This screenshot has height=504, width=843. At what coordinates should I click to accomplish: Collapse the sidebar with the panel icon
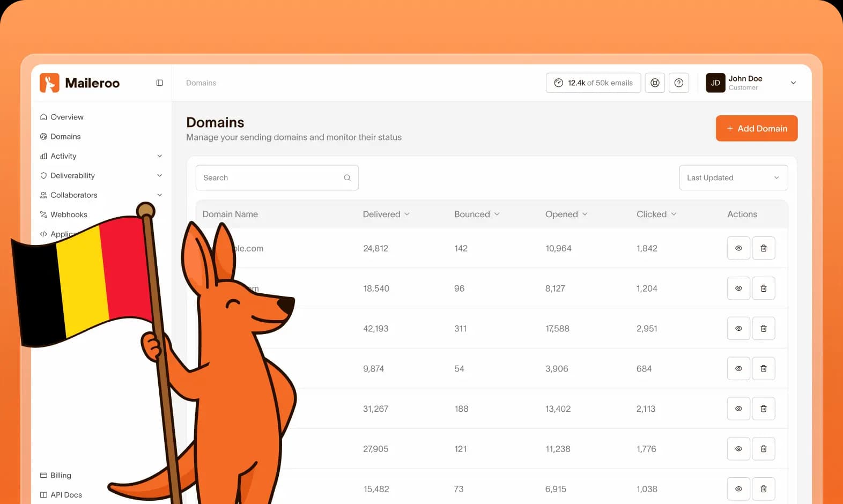point(159,83)
